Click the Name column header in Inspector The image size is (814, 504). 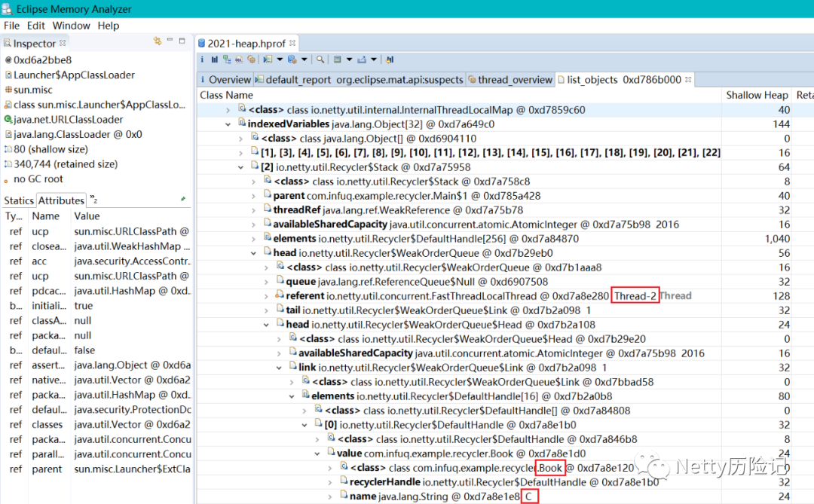[x=50, y=216]
